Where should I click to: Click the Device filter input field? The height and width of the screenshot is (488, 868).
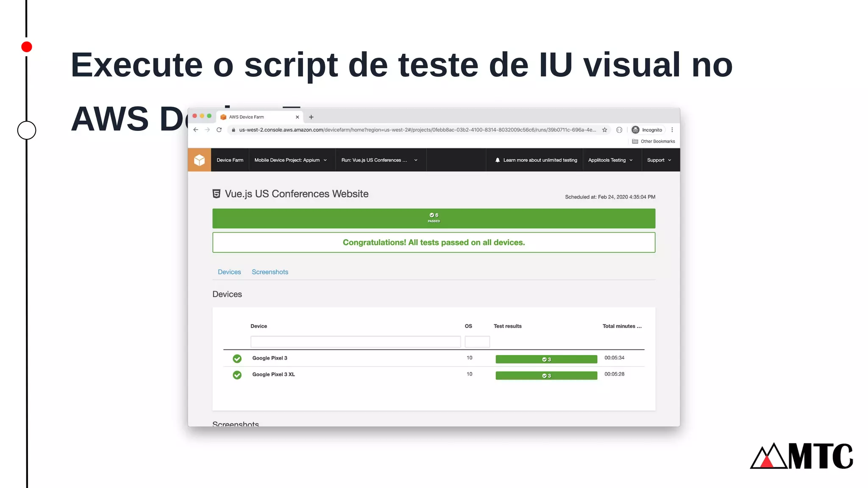[356, 341]
